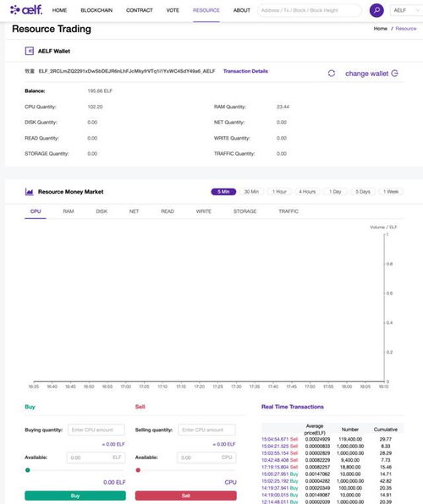
Task: Click the purple search magnifier button
Action: point(376,10)
